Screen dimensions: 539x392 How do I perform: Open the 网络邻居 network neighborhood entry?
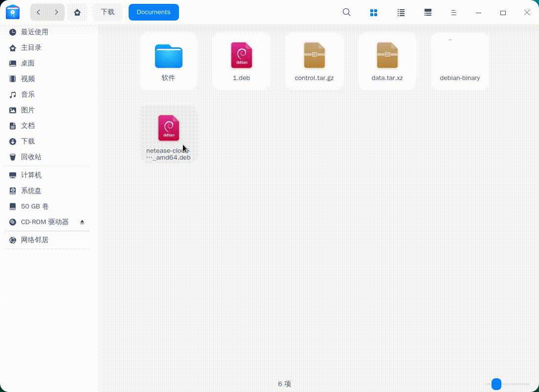34,240
